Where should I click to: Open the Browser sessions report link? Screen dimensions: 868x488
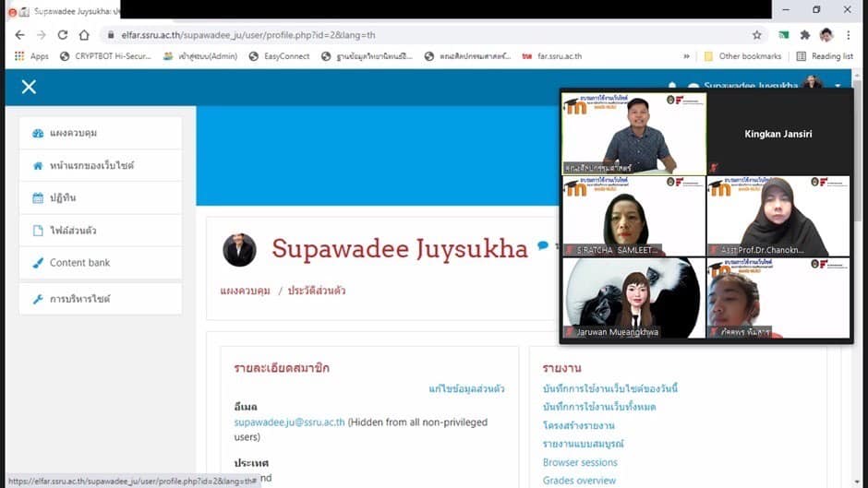point(580,462)
